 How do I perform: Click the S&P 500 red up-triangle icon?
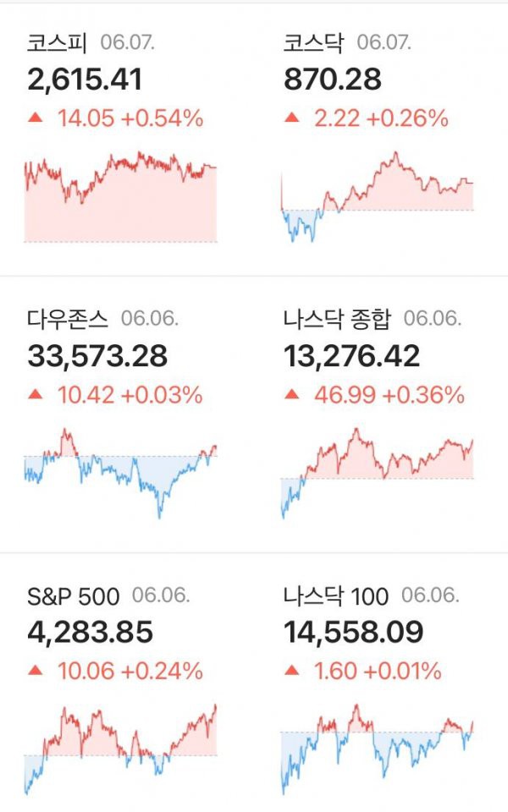tap(36, 671)
